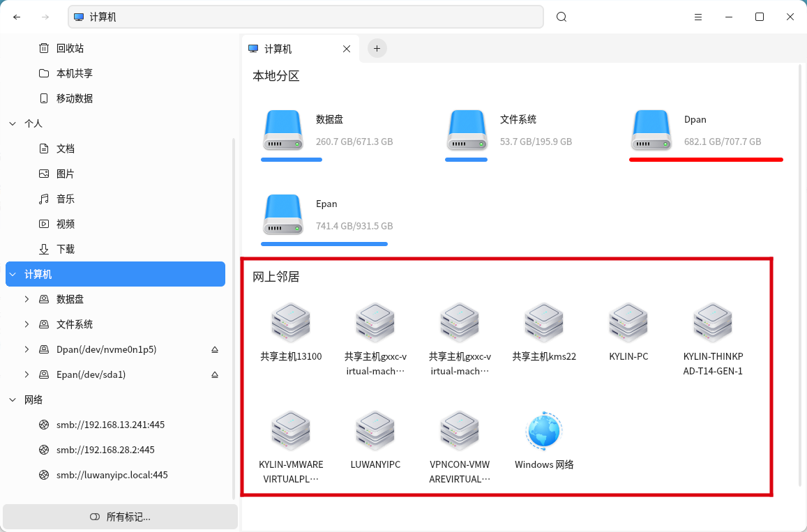Eject the Dpan(/dev/nvme0n1p5) drive
Screen dimensions: 807x532
pyautogui.click(x=216, y=349)
